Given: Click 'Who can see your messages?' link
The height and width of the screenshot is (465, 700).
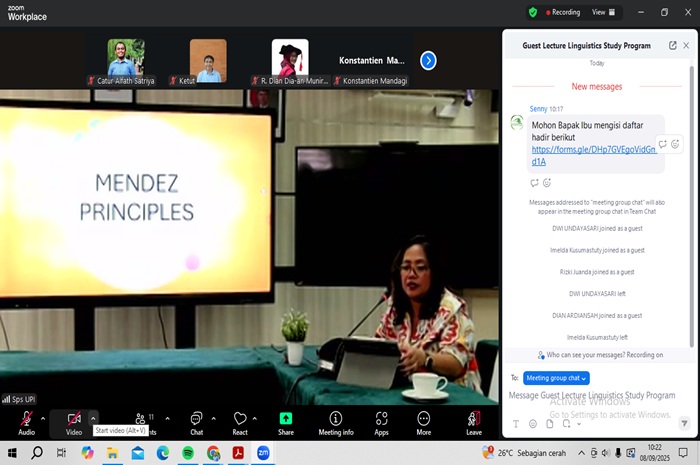Looking at the screenshot, I should click(598, 354).
